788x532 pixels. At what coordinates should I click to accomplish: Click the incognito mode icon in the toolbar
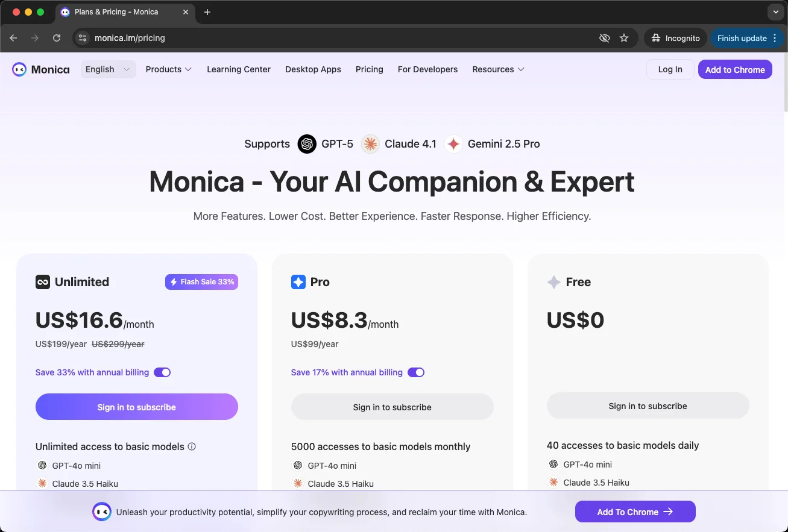tap(655, 37)
